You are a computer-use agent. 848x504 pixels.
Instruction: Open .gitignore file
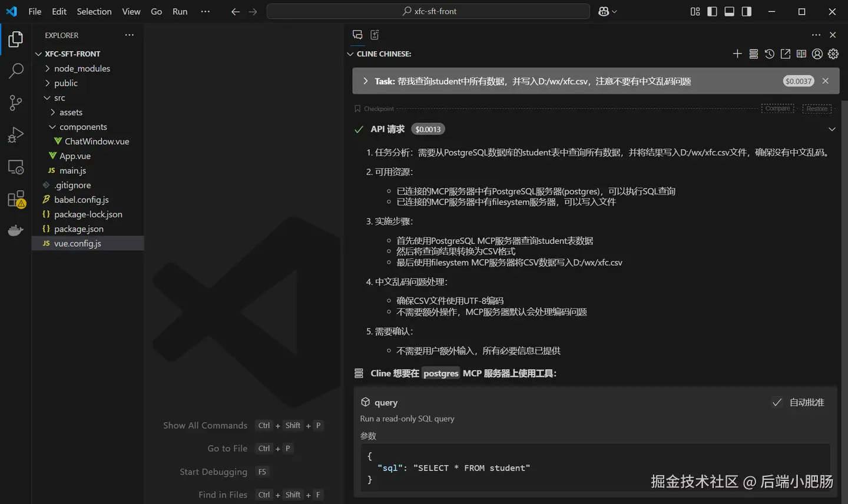click(88, 185)
